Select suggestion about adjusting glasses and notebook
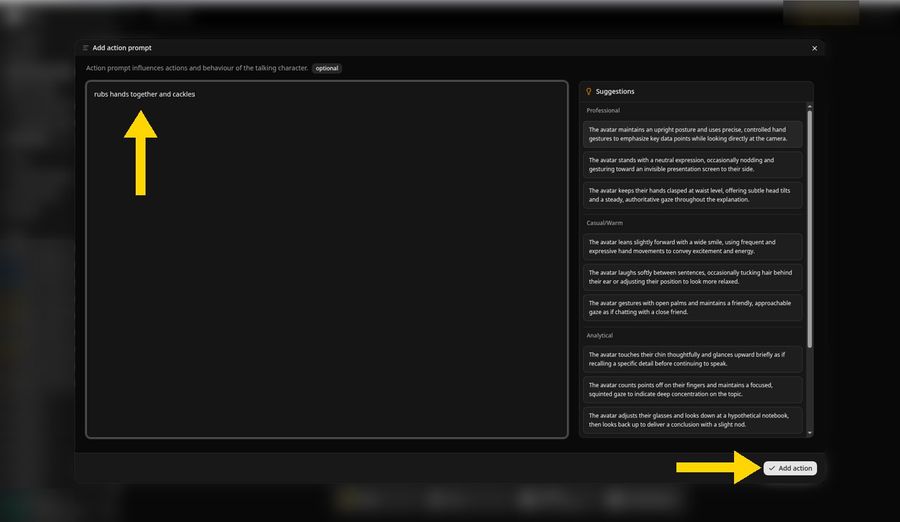 (692, 420)
